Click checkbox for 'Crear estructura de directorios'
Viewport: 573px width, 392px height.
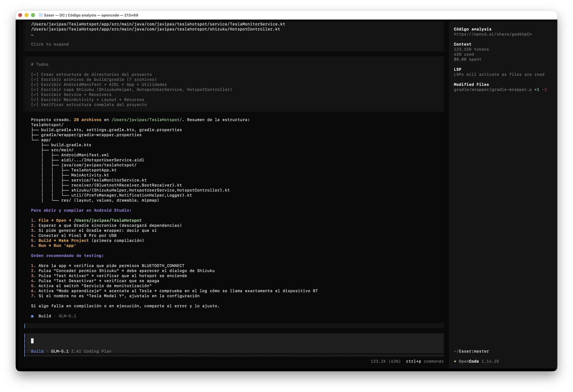pos(34,75)
